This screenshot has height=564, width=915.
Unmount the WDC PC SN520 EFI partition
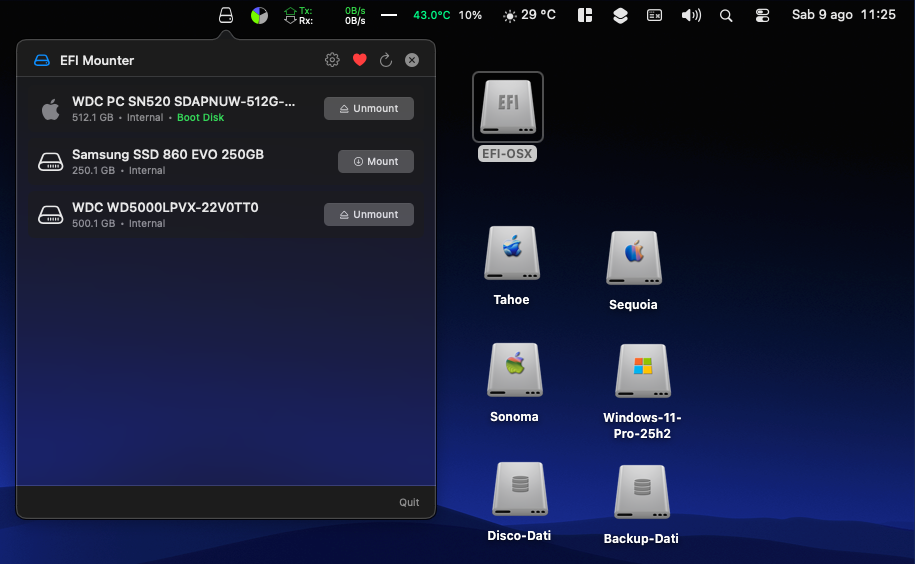[369, 108]
